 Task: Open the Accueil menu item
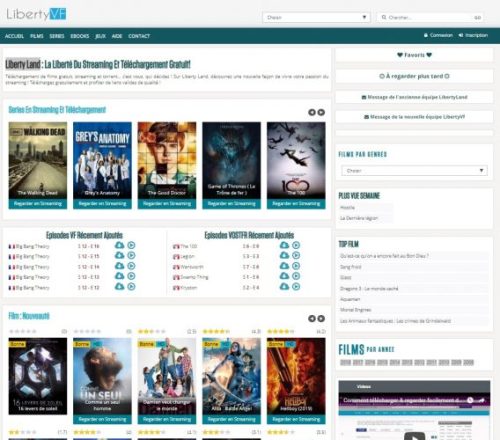[x=14, y=36]
